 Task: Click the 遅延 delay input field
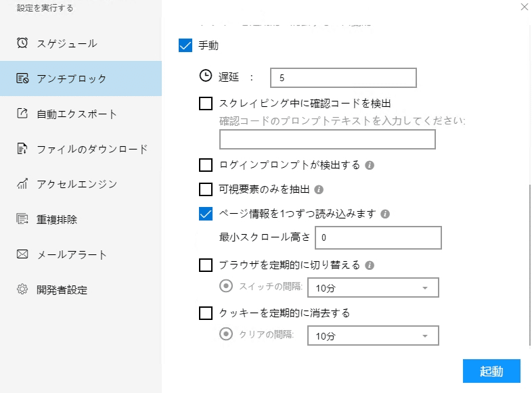coord(342,78)
